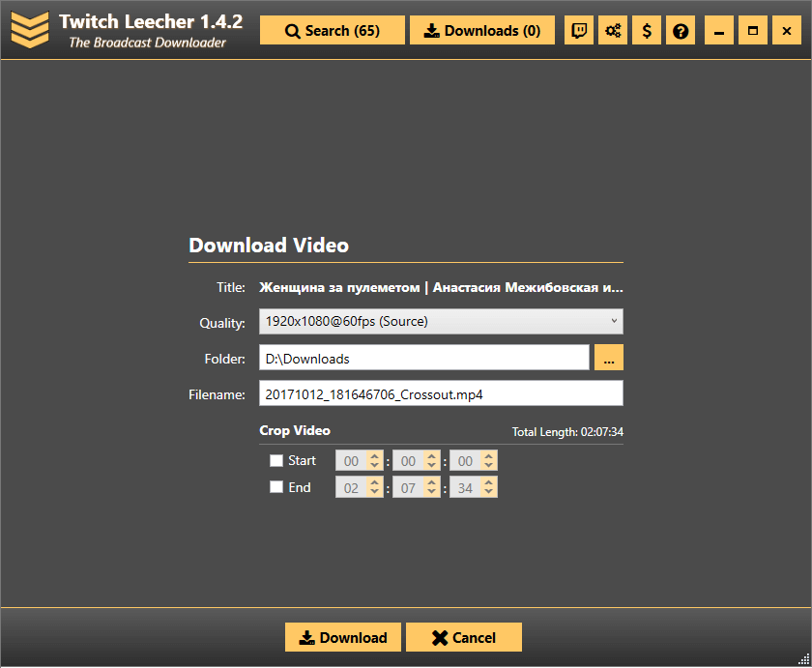
Task: Click the Folder path field
Action: 423,357
